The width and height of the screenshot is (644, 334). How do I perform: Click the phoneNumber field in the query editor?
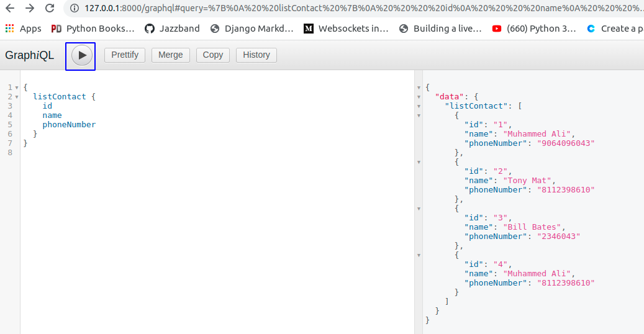69,125
